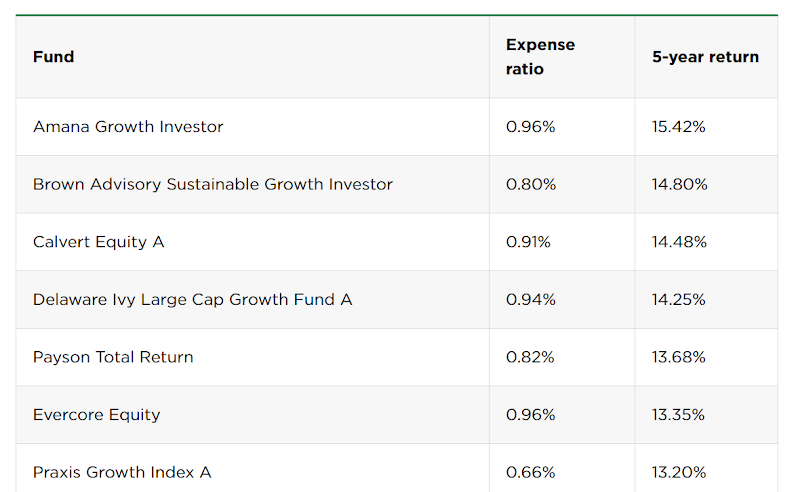The width and height of the screenshot is (800, 492).
Task: Click the Praxis Growth Index A fund name
Action: [x=122, y=472]
